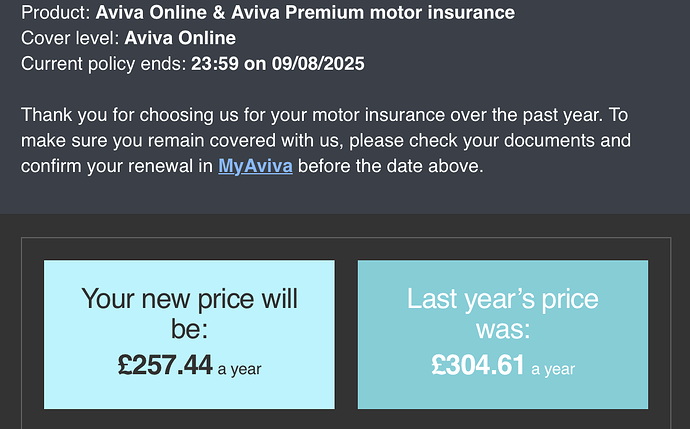Select the £257.44 new price amount

coord(165,366)
